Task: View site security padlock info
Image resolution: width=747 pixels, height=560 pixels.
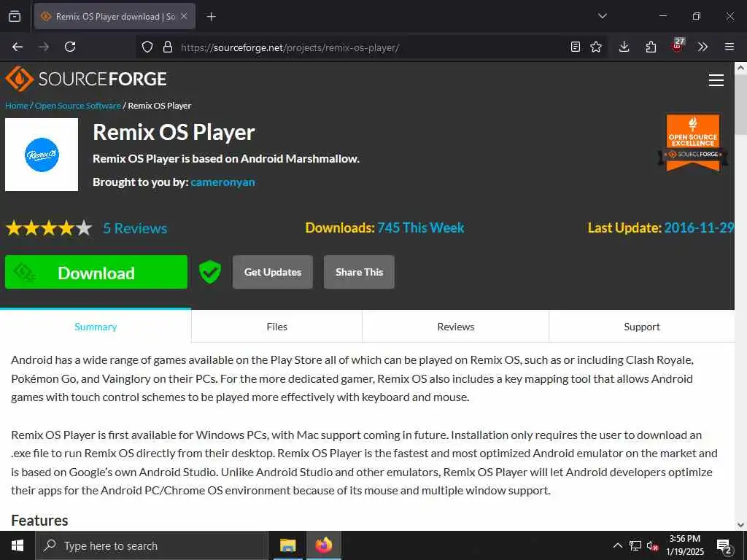Action: tap(168, 47)
